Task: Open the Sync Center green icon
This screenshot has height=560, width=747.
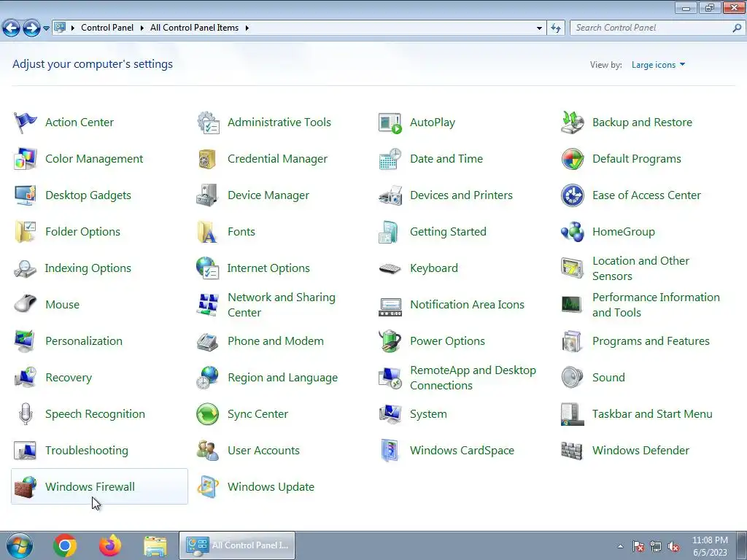Action: pyautogui.click(x=208, y=414)
